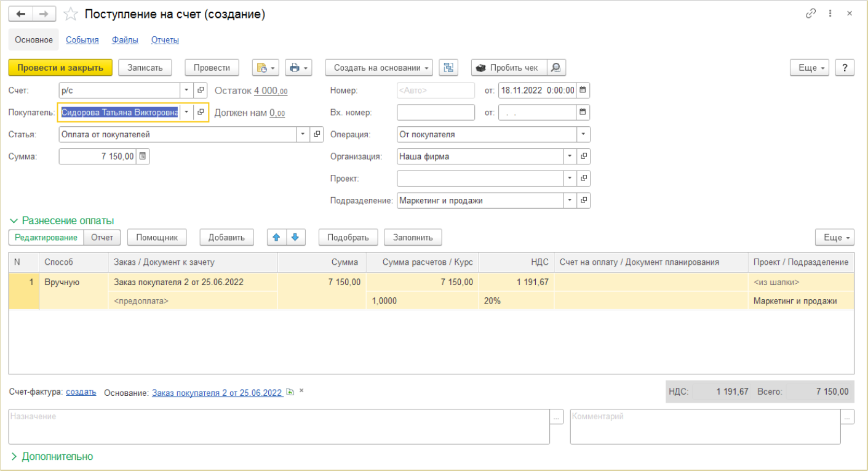Switch to the Файлы tab
The image size is (868, 471).
pyautogui.click(x=125, y=40)
